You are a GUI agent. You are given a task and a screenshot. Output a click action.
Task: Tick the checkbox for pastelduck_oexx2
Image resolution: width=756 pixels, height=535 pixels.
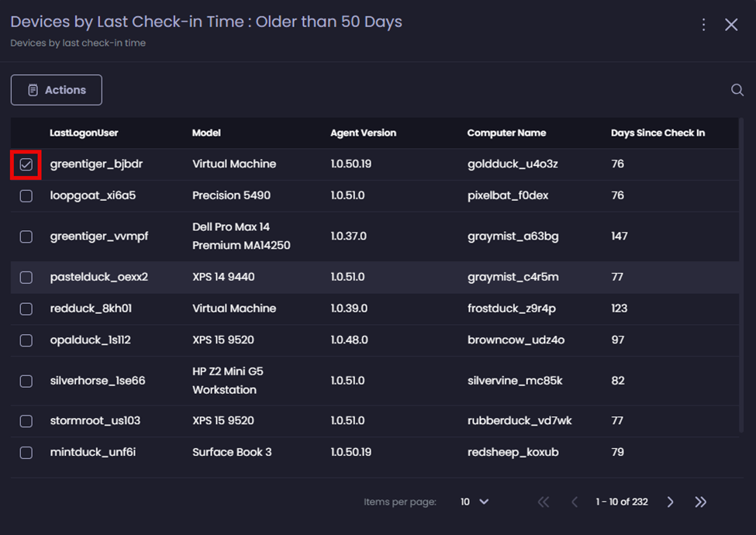click(x=26, y=278)
